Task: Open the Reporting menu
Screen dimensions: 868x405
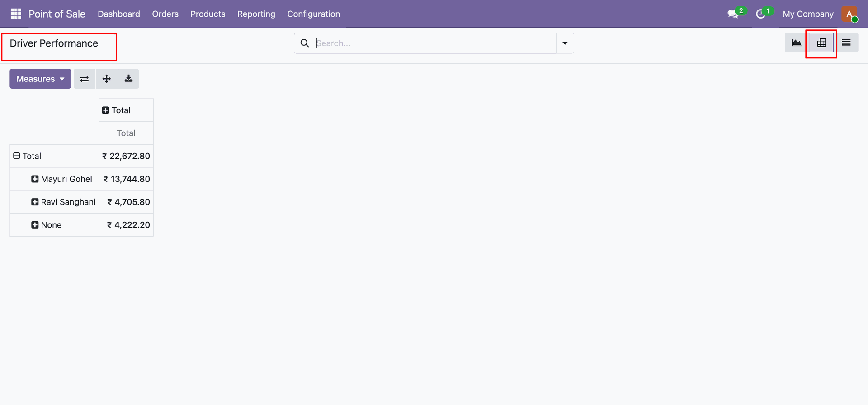Action: 256,14
